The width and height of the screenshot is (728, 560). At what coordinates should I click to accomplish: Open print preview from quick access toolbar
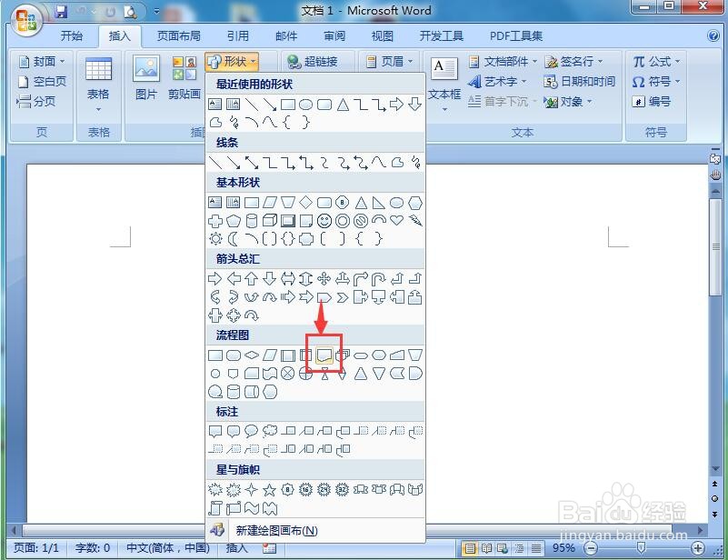click(131, 12)
